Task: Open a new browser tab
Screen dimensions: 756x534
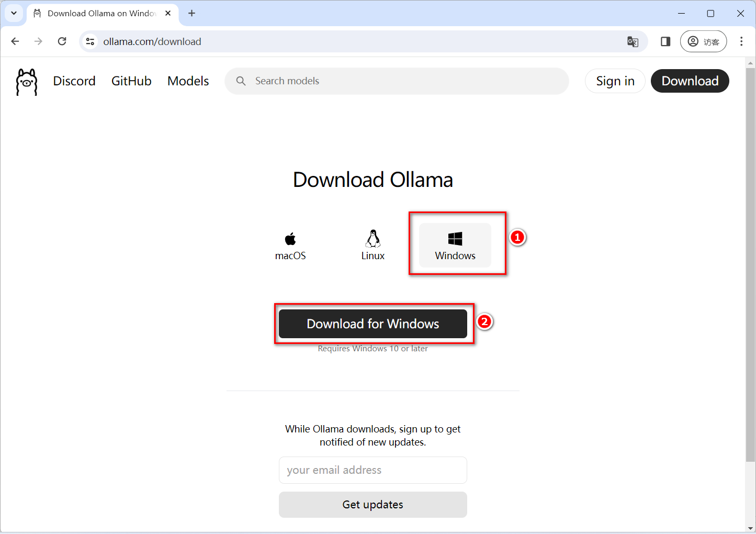Action: click(x=192, y=13)
